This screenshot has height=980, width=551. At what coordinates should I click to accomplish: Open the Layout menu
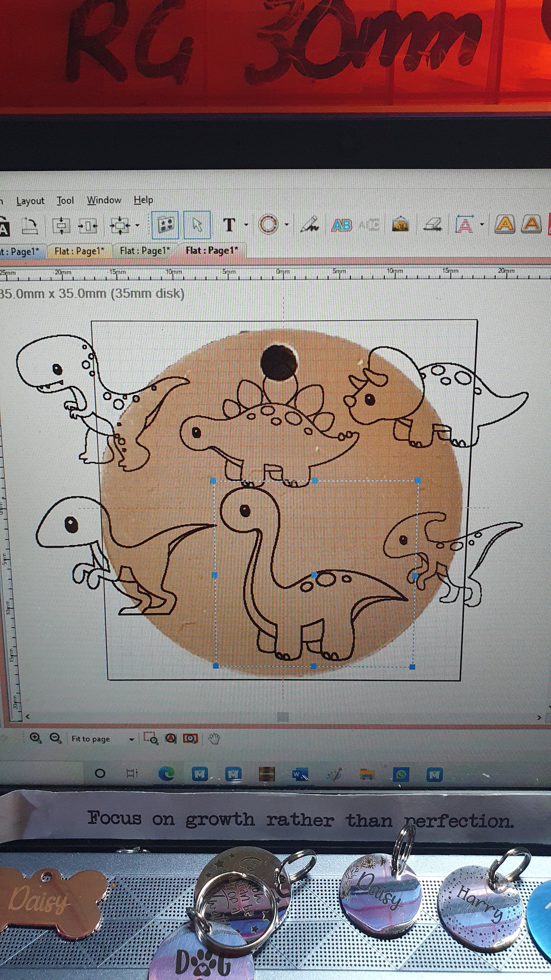point(30,201)
